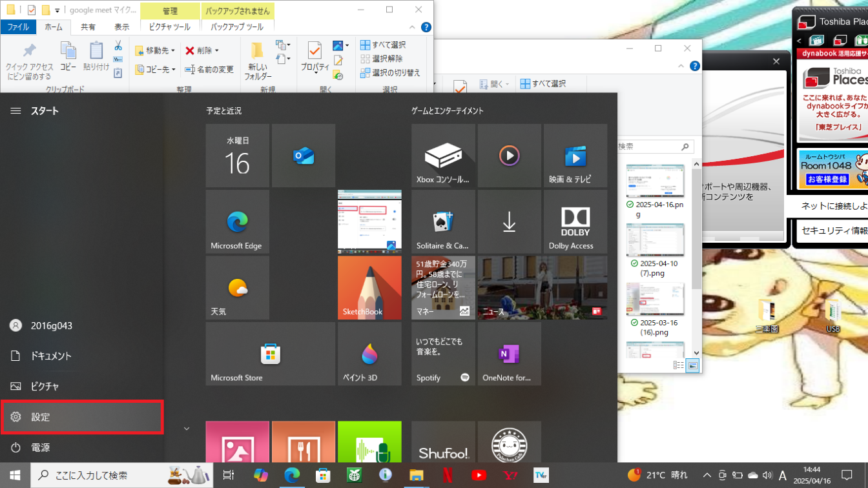Expand the 移動先 (Move to) dropdown
The height and width of the screenshot is (488, 868).
156,50
